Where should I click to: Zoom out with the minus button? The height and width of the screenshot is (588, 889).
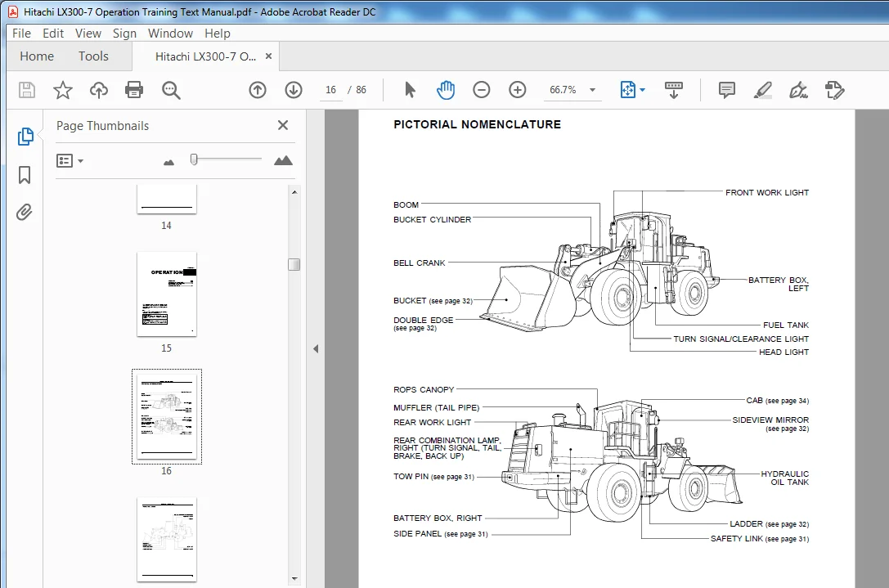pos(482,90)
